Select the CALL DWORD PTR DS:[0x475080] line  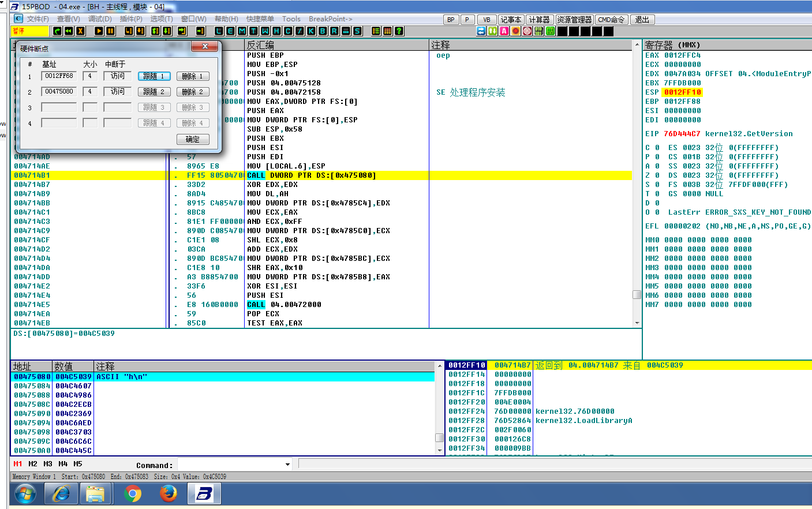(x=323, y=175)
